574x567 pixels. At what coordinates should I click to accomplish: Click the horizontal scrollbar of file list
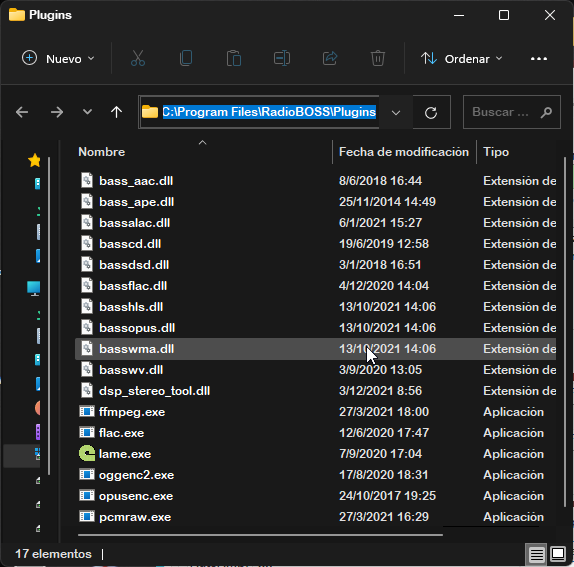point(260,535)
